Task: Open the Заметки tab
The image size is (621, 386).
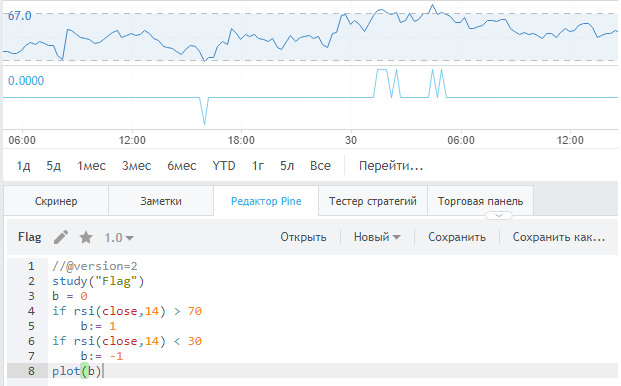Action: [161, 201]
